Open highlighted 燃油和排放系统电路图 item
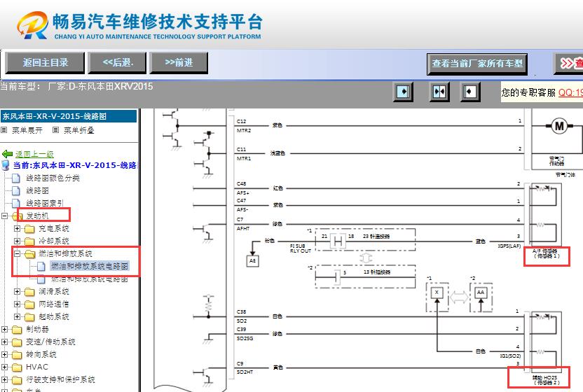Image resolution: width=583 pixels, height=392 pixels. (x=89, y=266)
